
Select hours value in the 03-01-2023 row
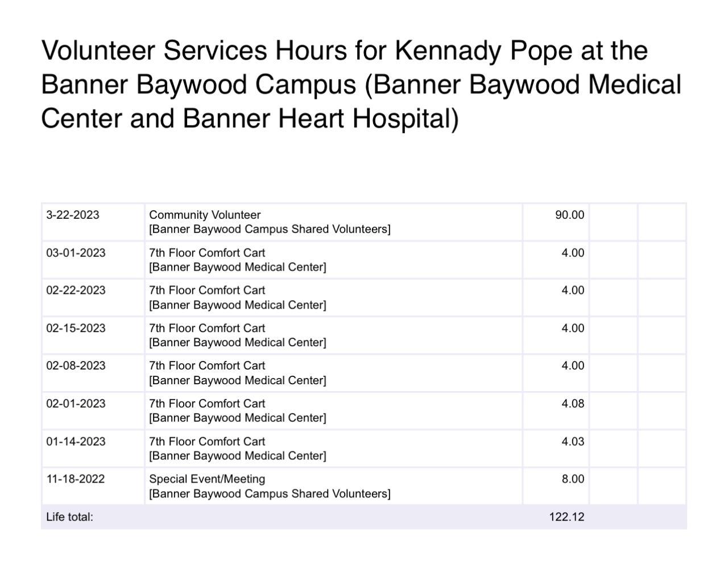(573, 253)
